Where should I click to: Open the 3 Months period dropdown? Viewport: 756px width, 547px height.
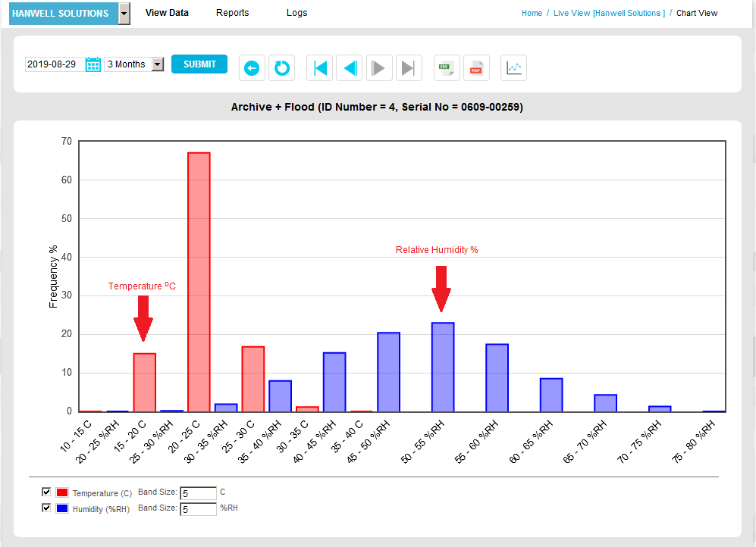click(x=134, y=64)
